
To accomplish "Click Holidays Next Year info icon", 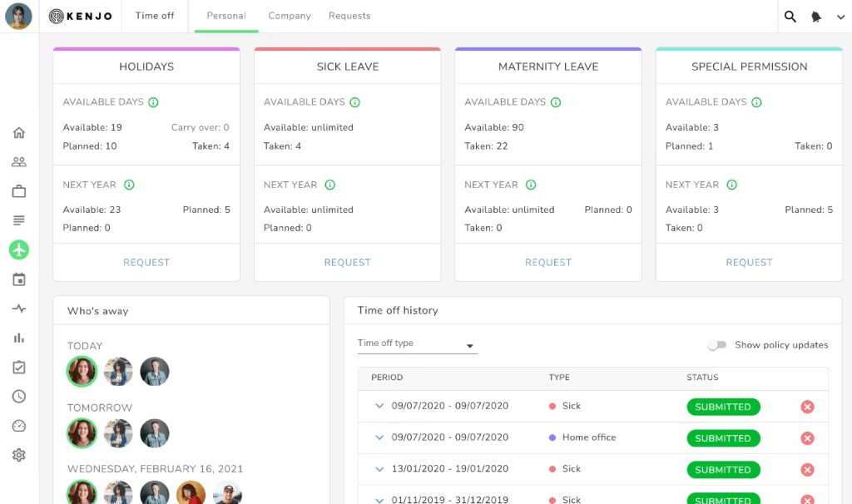I will (129, 185).
